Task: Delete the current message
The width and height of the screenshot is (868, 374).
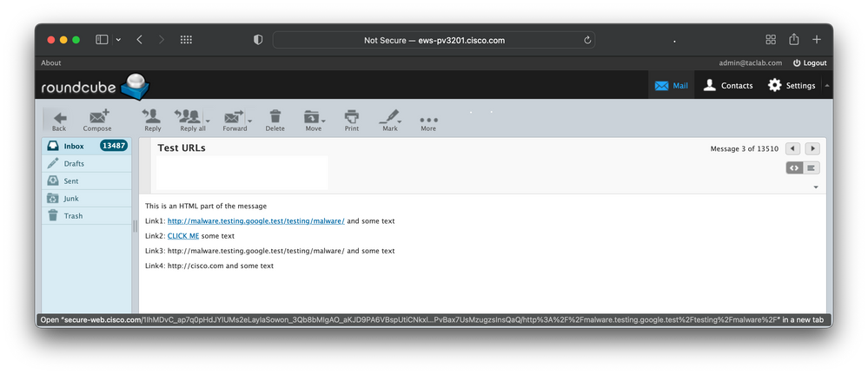Action: pos(275,121)
